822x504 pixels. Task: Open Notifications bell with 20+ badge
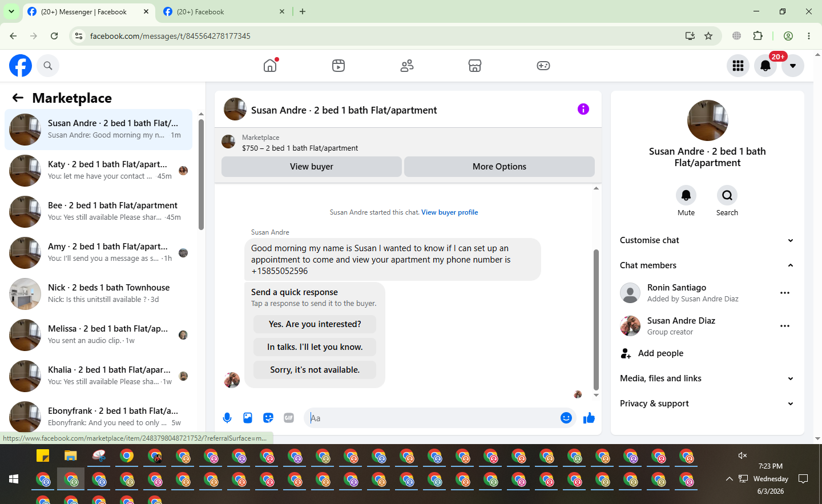pyautogui.click(x=765, y=66)
